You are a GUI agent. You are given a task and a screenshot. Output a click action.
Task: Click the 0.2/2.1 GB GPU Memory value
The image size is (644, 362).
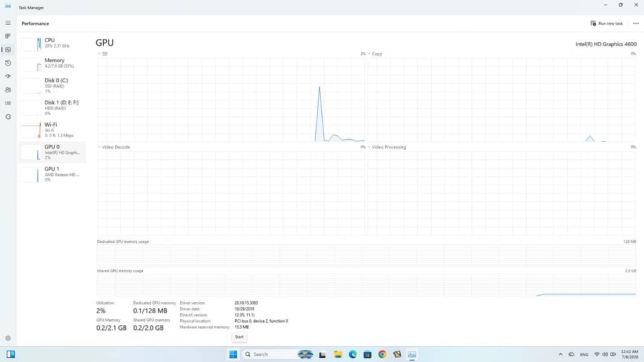[x=111, y=328]
